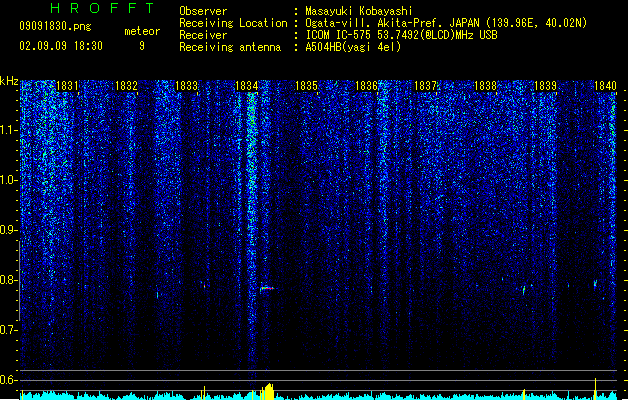Click the Ogata-vill. Akita-Pref. JAPAN location text

coord(446,23)
